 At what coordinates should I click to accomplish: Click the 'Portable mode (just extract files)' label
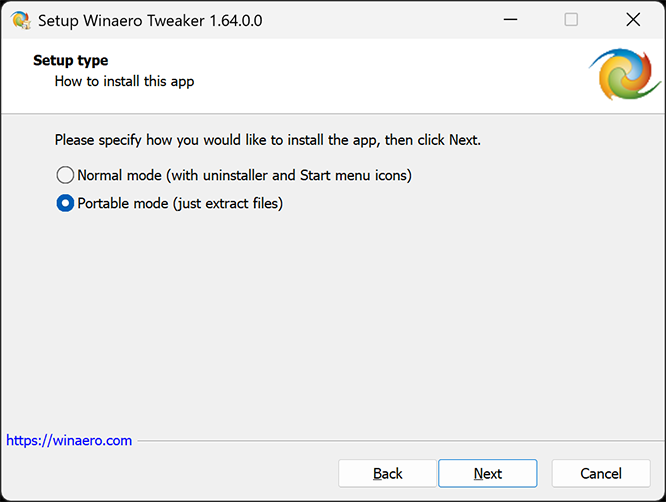(180, 204)
